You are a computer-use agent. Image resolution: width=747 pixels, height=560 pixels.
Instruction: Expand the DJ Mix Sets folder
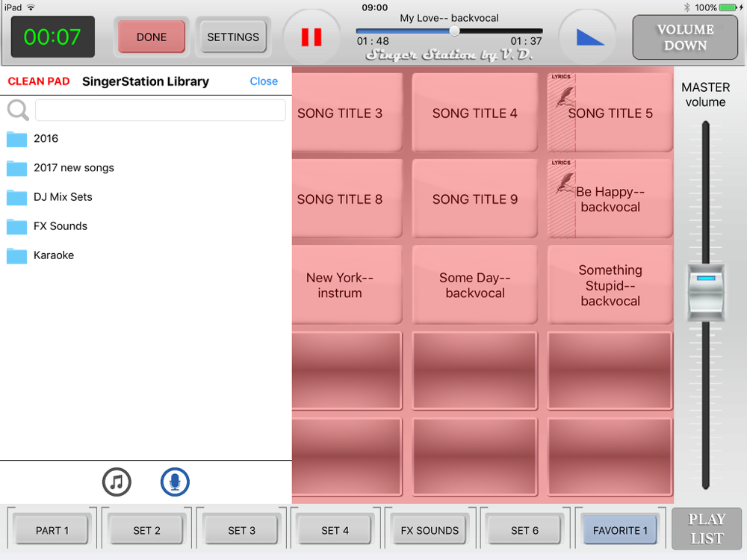click(62, 197)
